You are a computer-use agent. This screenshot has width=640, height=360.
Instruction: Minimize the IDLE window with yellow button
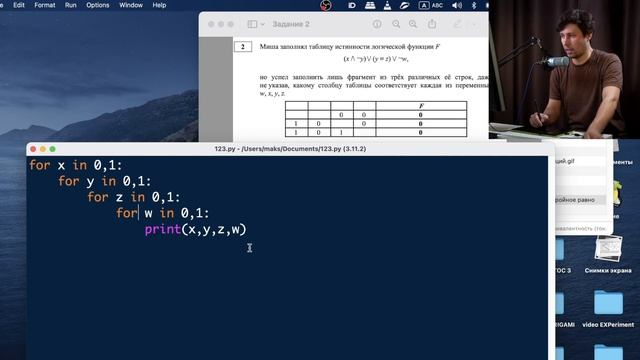43,149
